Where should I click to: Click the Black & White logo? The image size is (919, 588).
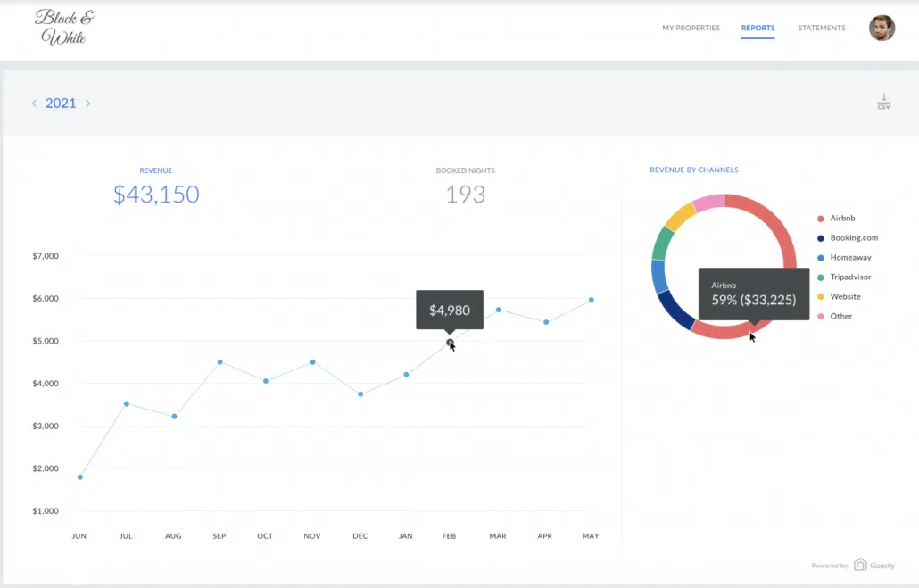(64, 28)
